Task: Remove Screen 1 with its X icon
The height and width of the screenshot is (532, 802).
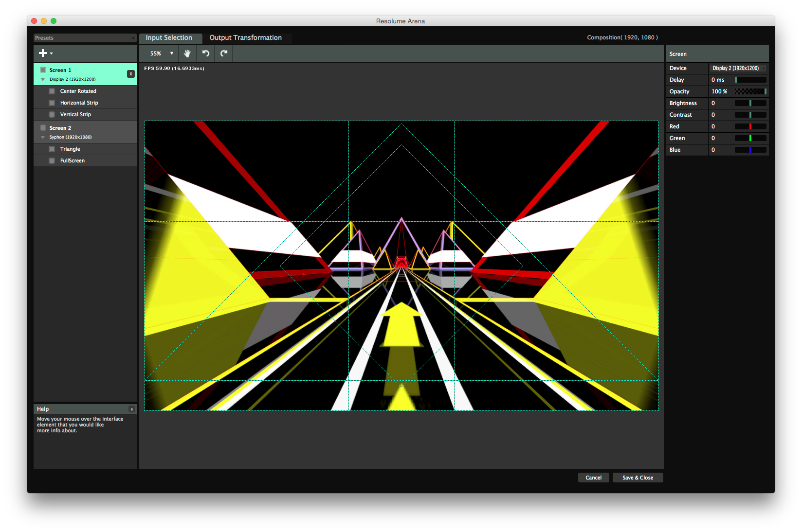Action: pyautogui.click(x=131, y=74)
